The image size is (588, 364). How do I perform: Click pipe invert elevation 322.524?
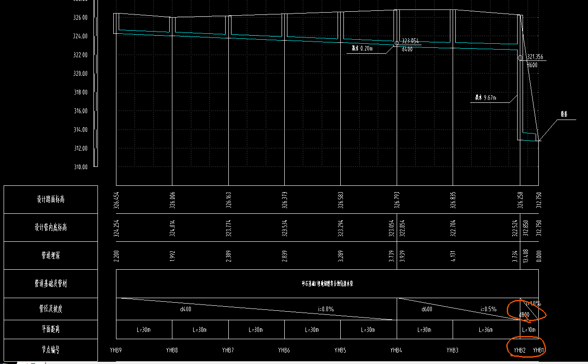(x=515, y=228)
